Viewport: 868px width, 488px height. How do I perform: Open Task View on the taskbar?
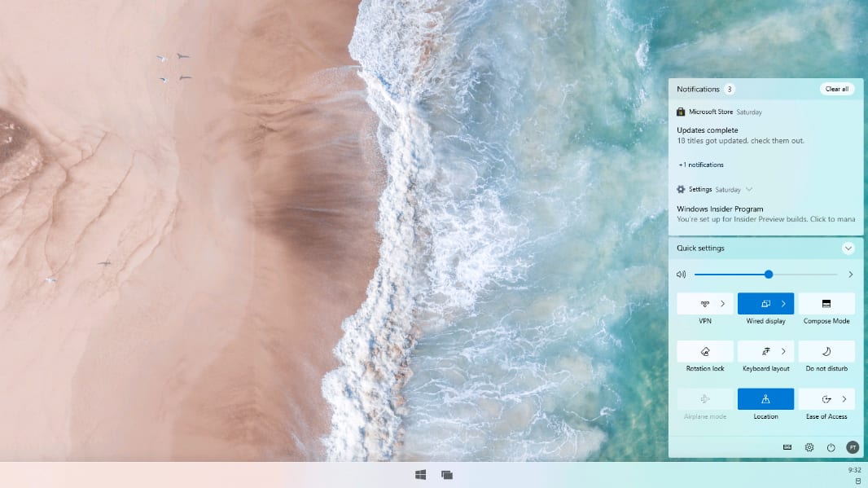point(447,475)
